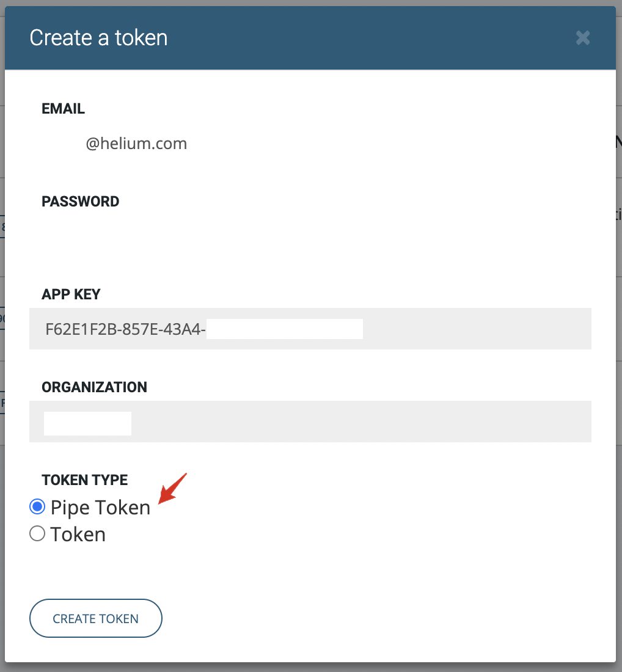Click the "Token" option label text

pos(78,535)
